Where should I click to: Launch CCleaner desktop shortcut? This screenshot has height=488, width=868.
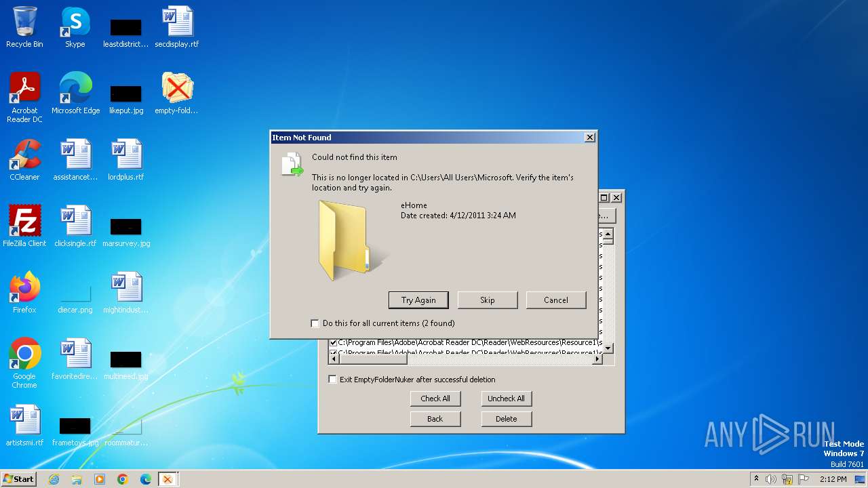[x=24, y=160]
